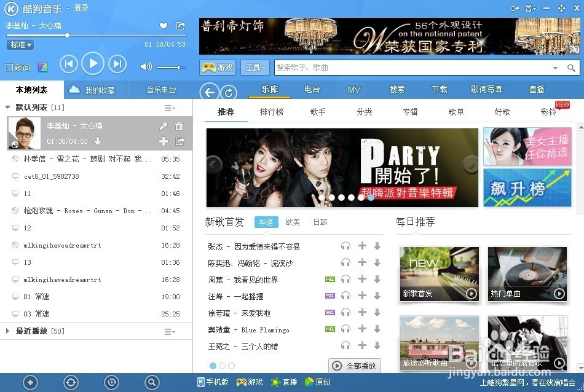Show previous banner slide
The height and width of the screenshot is (392, 584).
tap(214, 164)
